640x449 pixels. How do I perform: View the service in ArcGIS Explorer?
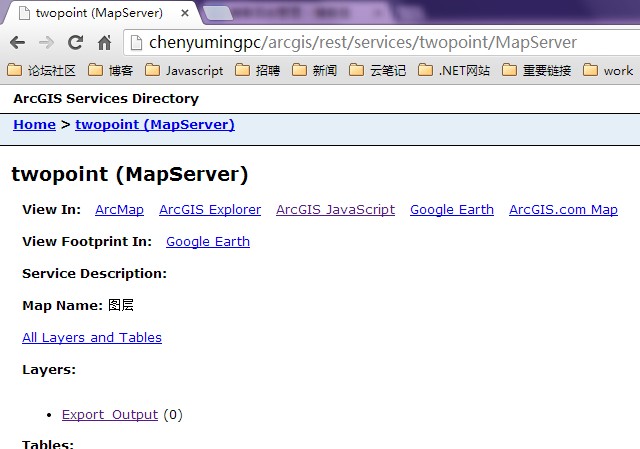click(x=210, y=210)
